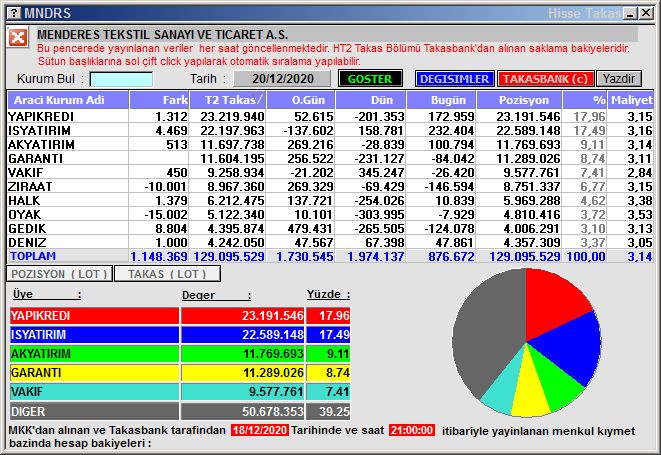Print with the Yazdir button
The width and height of the screenshot is (661, 455).
(619, 79)
